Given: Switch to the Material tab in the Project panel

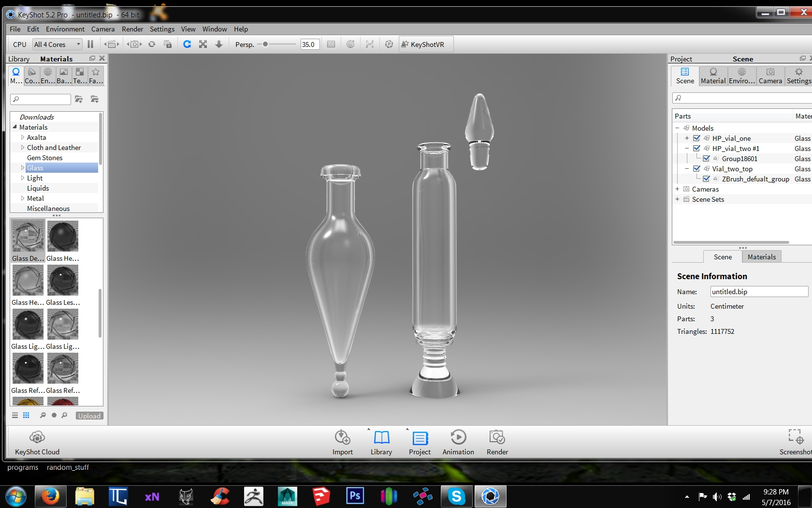Looking at the screenshot, I should [x=713, y=76].
